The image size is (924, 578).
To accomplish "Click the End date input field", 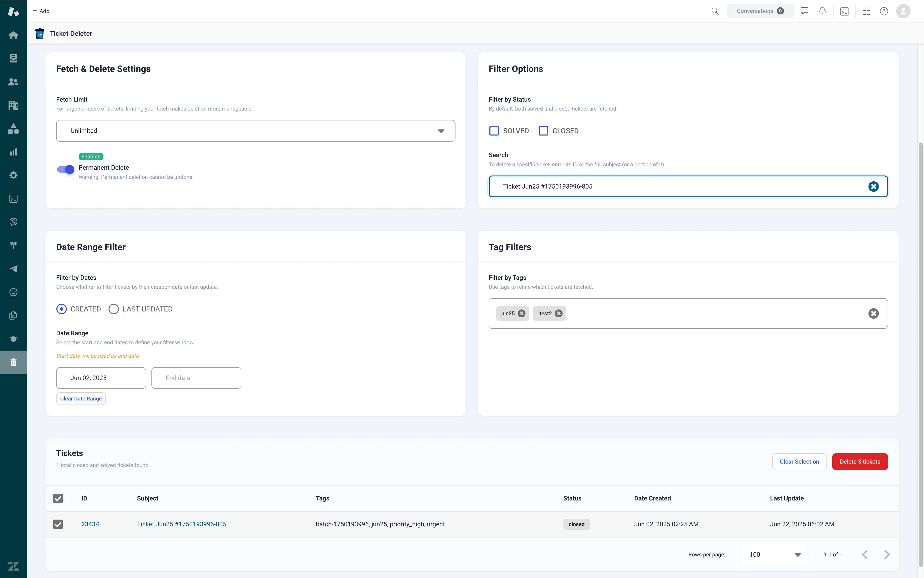I will 196,378.
